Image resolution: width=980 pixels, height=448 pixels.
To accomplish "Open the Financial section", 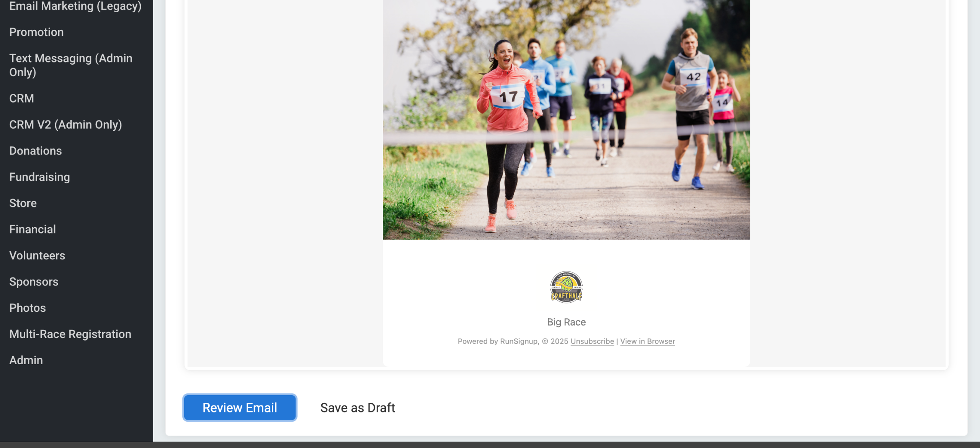I will 33,229.
